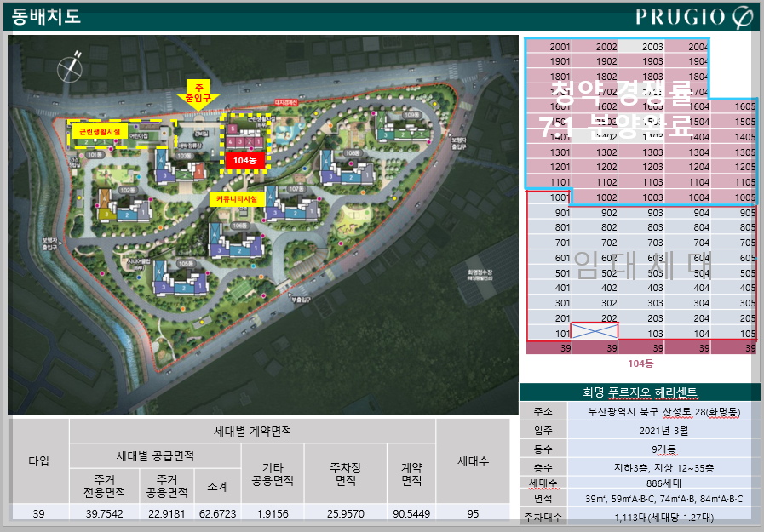Click the 62.6723 subtotal value
The image size is (764, 532).
217,513
